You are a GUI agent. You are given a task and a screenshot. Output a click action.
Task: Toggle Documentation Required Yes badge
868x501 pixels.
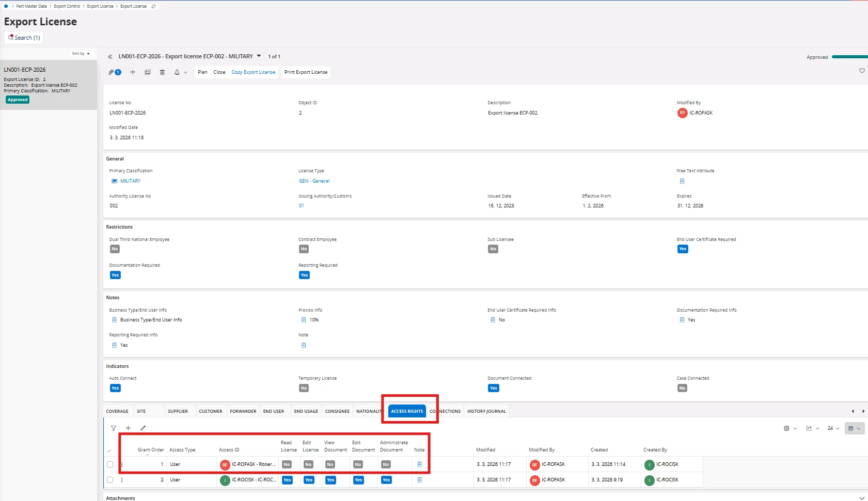coord(115,275)
